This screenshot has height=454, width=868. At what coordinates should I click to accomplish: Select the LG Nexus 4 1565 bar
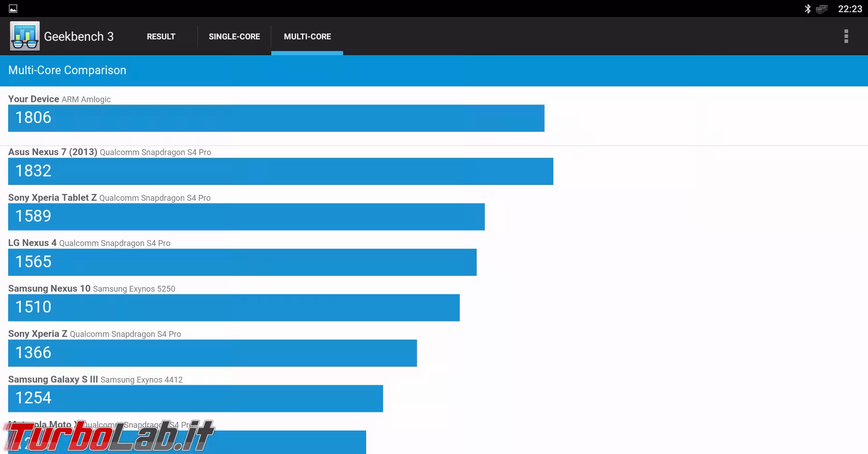pos(242,262)
